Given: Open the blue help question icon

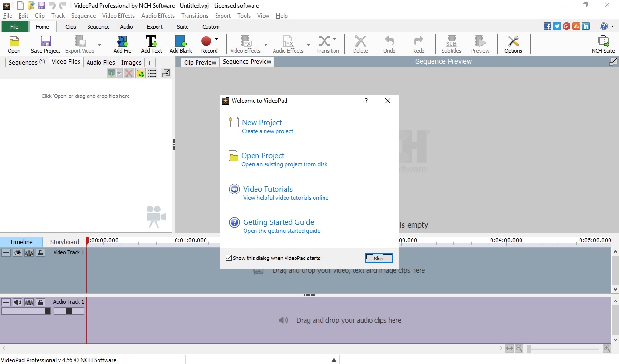Looking at the screenshot, I should pyautogui.click(x=604, y=26).
